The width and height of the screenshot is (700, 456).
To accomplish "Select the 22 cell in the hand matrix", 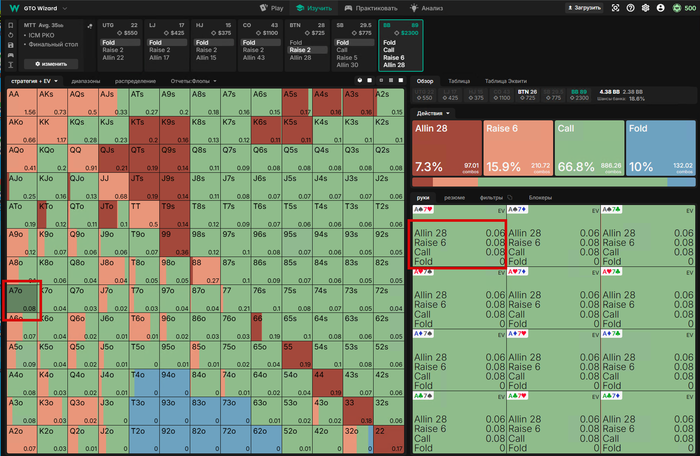I will [x=388, y=439].
